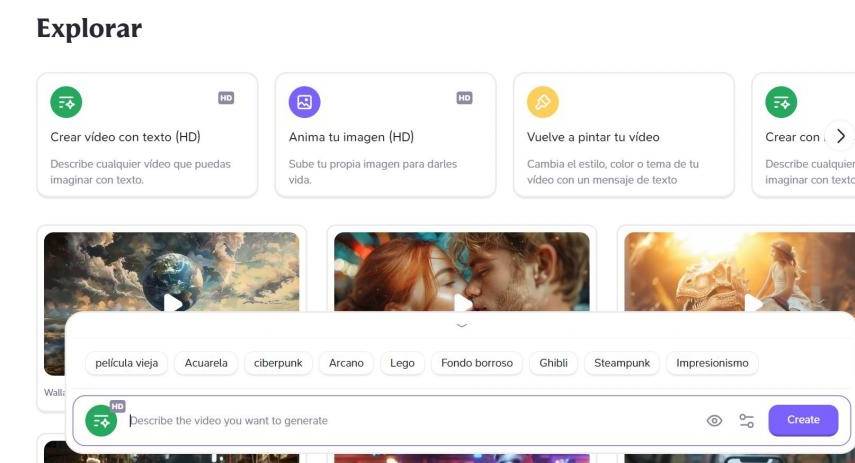Open the girl riding dinosaur video thumbnail
Viewport: 855px width, 463px height.
coord(753,301)
